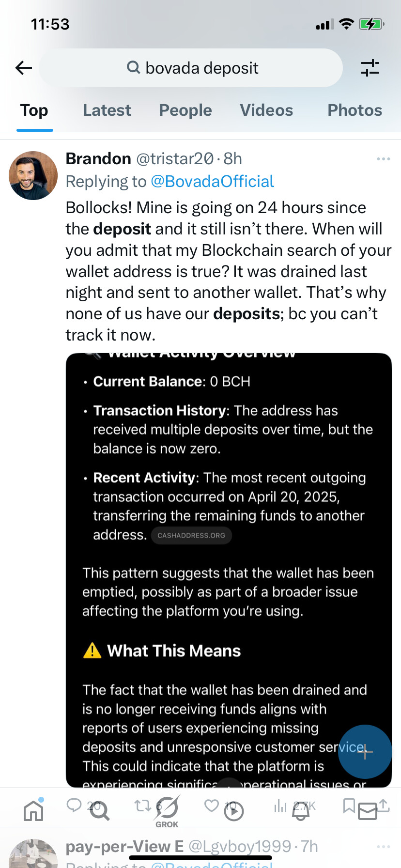Open the Messages envelope icon
The width and height of the screenshot is (401, 868).
[x=368, y=811]
